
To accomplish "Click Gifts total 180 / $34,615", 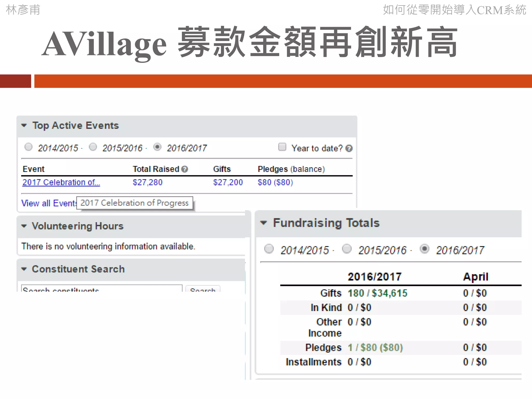I will coord(377,293).
